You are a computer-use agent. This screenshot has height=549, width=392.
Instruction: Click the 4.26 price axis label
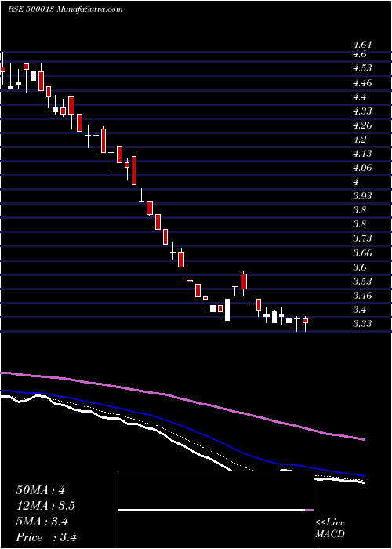362,125
